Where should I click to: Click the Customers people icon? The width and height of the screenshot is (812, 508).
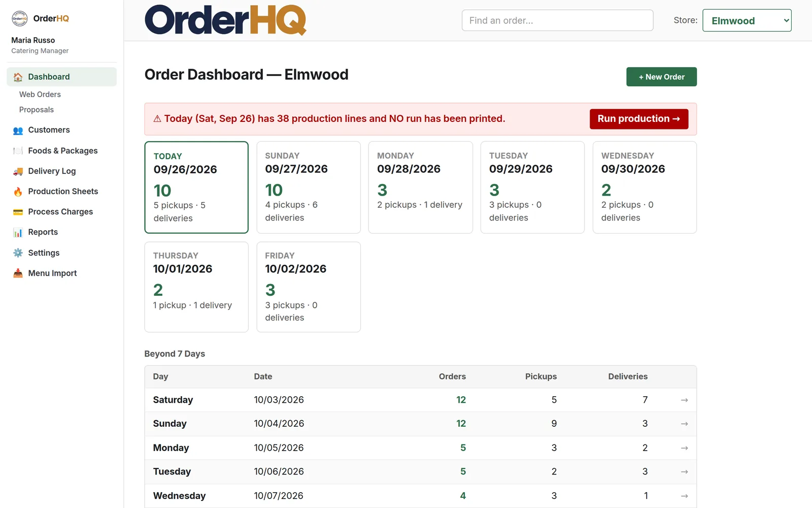point(18,131)
